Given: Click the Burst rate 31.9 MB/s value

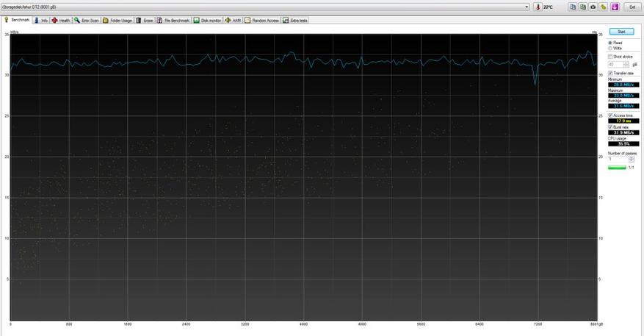Looking at the screenshot, I should 623,132.
